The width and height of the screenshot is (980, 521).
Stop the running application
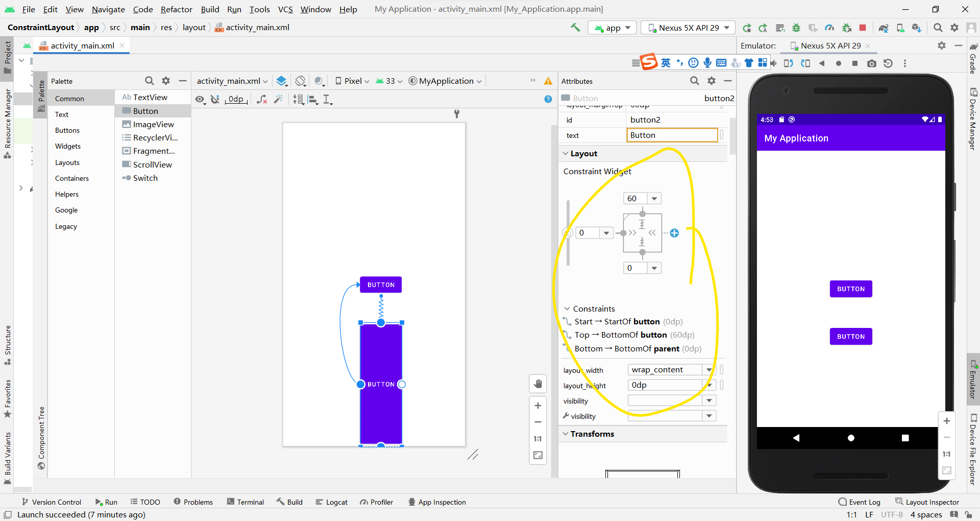863,28
